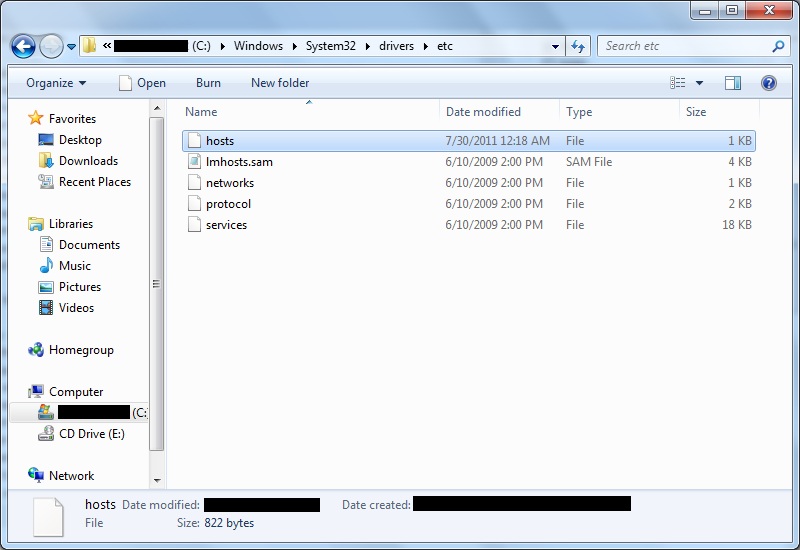This screenshot has height=550, width=800.
Task: Select System32 in the address path
Action: (x=331, y=46)
